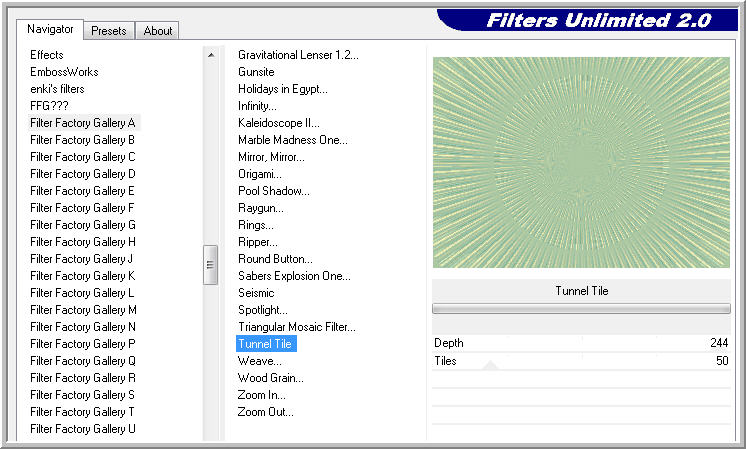The height and width of the screenshot is (449, 746).
Task: Open the Presets tab
Action: point(109,31)
